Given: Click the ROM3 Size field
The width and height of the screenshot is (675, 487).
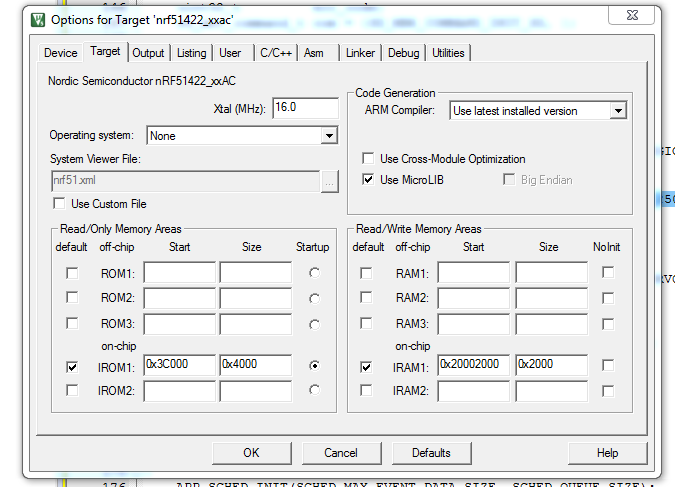Looking at the screenshot, I should (256, 324).
